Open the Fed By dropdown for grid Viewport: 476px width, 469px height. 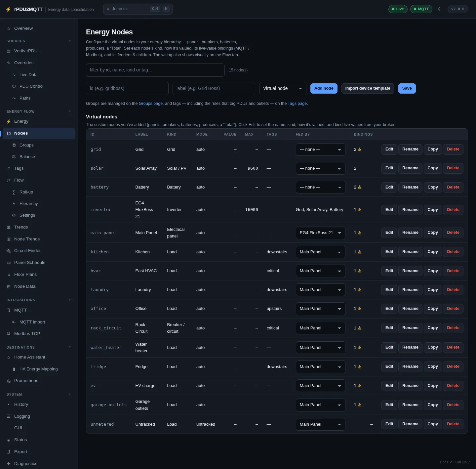320,149
